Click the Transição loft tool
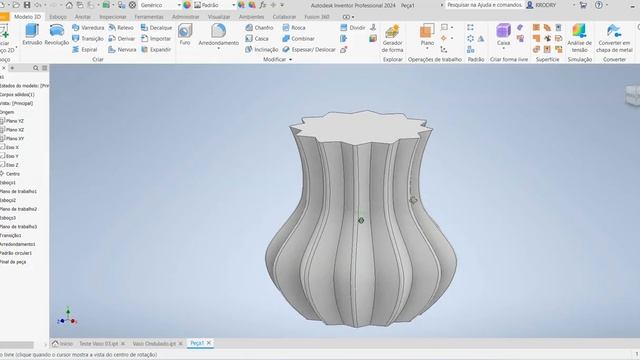Screen dimensions: 640x360 87,38
